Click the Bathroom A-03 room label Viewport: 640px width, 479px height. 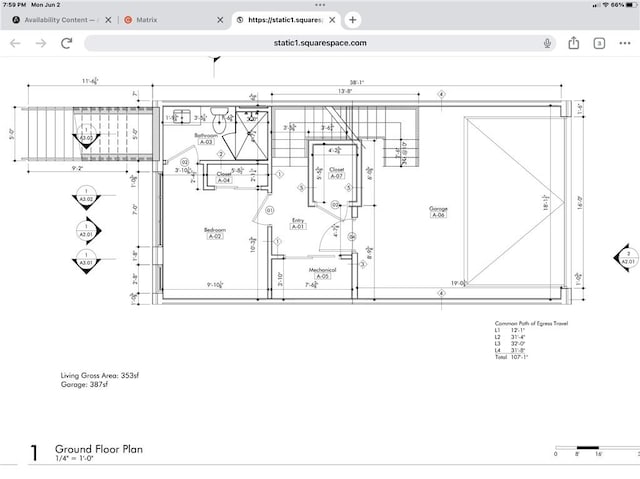[206, 138]
